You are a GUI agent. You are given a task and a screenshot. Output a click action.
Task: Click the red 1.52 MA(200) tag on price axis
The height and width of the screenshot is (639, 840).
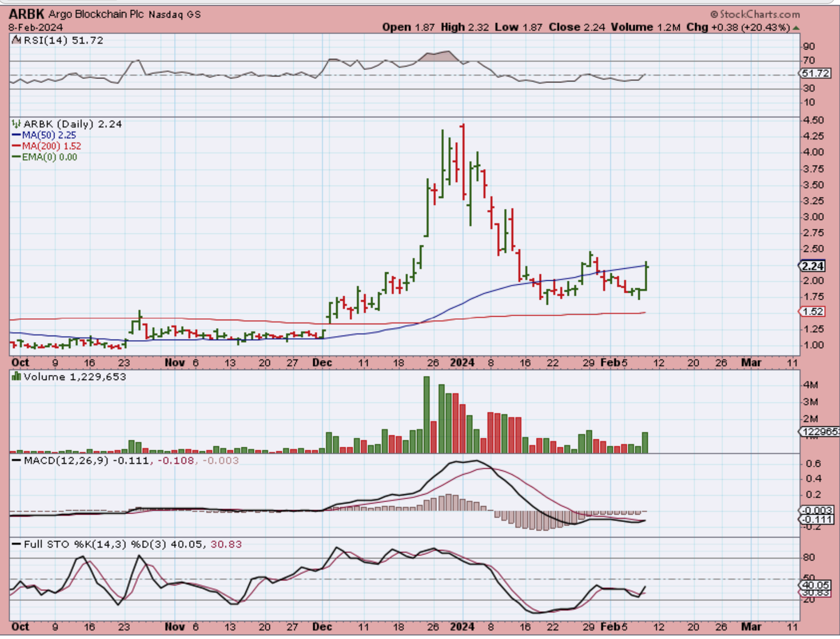pos(813,312)
